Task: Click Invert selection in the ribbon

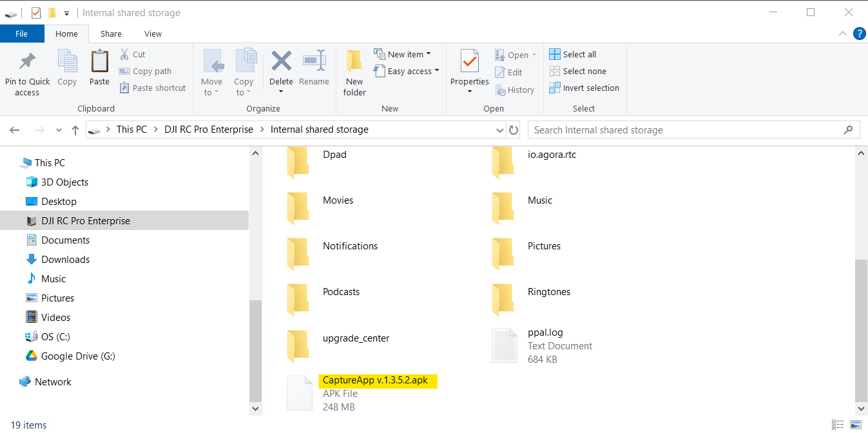Action: tap(584, 88)
